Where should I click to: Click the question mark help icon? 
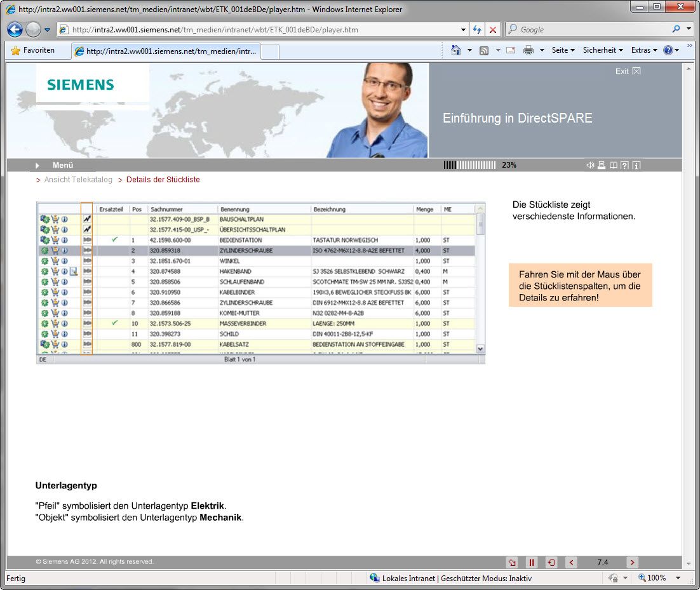tap(624, 165)
